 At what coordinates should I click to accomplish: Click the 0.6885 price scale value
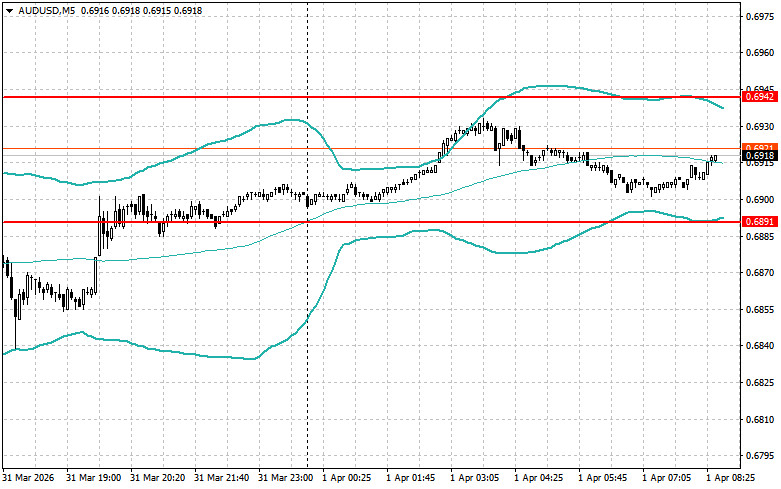pyautogui.click(x=760, y=236)
